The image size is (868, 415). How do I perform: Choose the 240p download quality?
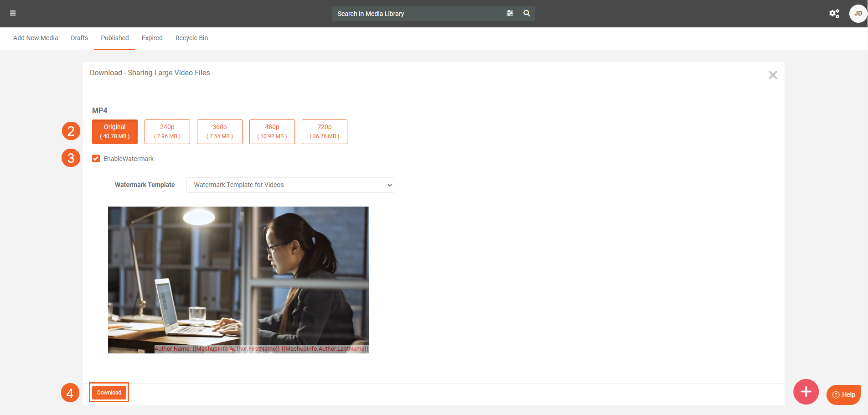pos(167,131)
